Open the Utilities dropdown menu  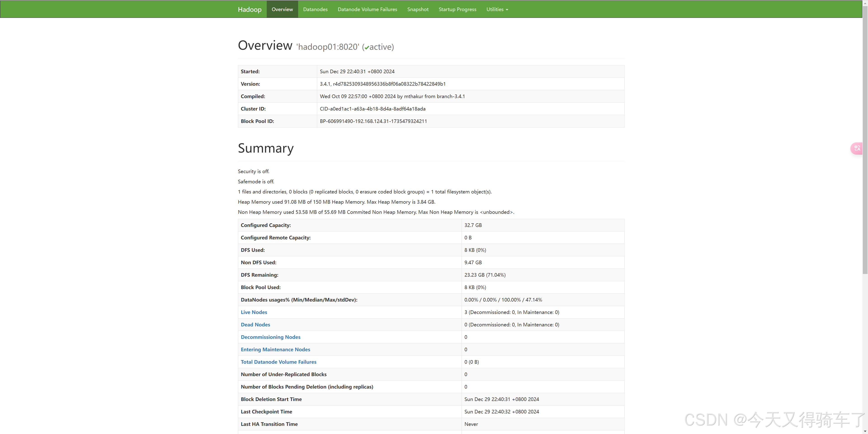click(497, 9)
